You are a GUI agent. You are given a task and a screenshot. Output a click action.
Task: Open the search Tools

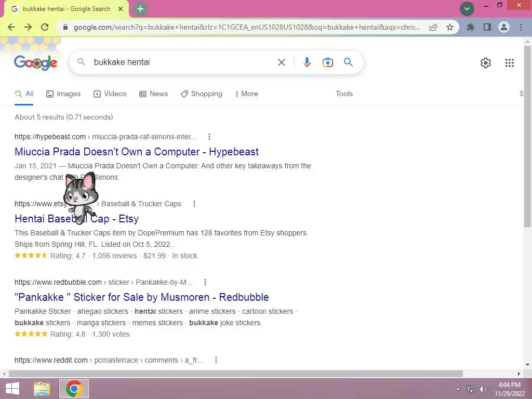tap(344, 94)
